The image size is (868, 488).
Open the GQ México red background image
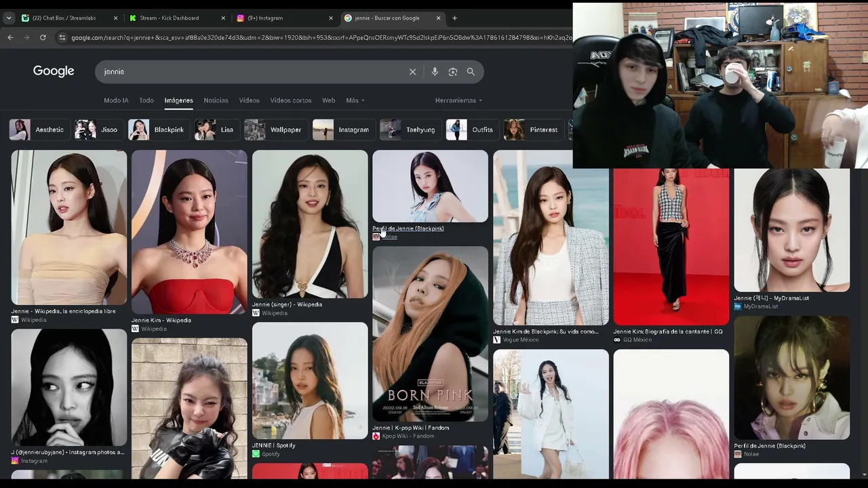[671, 247]
